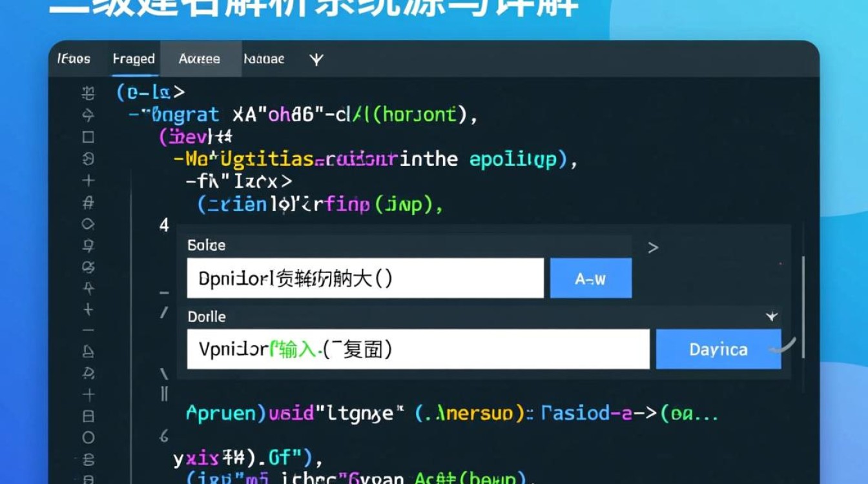Click the topmost icon in the left gutter

click(x=88, y=94)
